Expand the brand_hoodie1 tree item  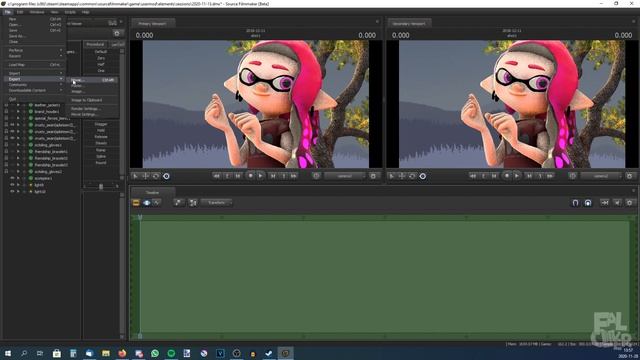point(18,112)
